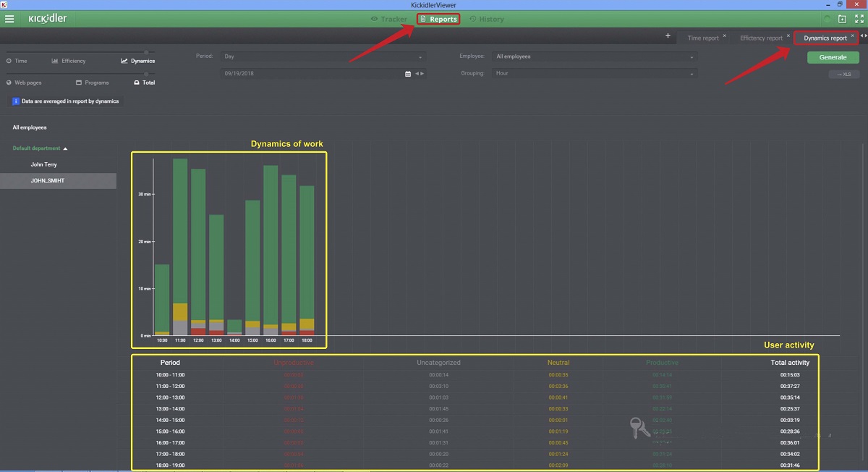Screen dimensions: 868x472
Task: Click total activity value 00:36:01
Action: 789,442
